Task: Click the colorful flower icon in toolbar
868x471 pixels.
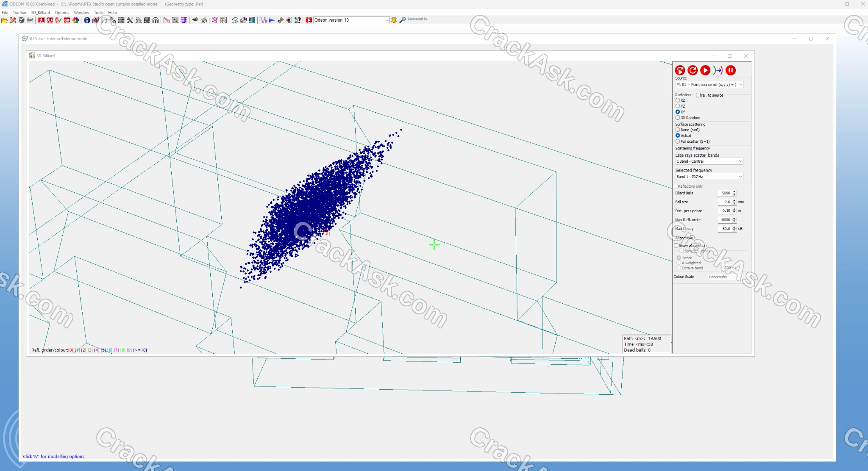Action: (x=76, y=20)
